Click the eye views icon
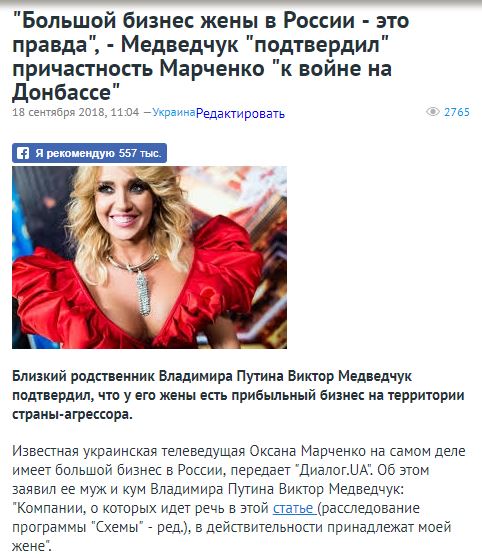This screenshot has height=558, width=482. click(x=433, y=112)
